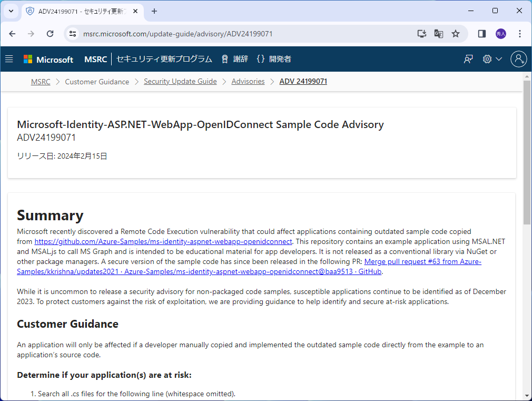Go to MSRC home in header
The width and height of the screenshot is (532, 401).
[x=96, y=60]
